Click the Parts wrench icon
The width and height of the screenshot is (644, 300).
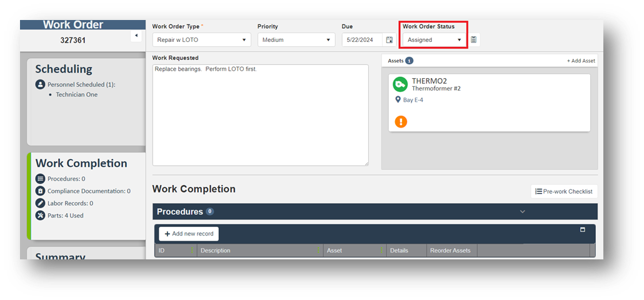point(41,216)
